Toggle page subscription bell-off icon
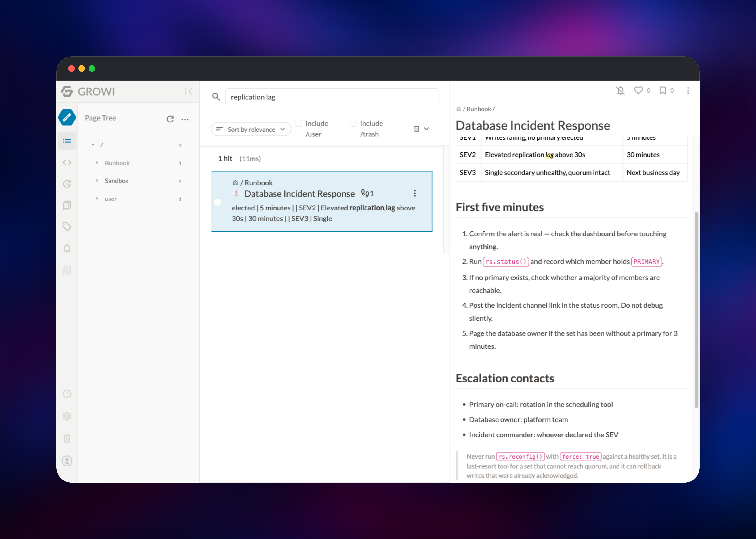Image resolution: width=756 pixels, height=539 pixels. 620,91
